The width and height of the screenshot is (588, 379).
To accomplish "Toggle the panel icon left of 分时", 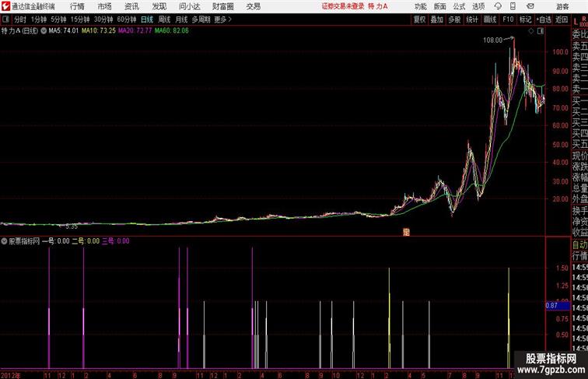I will [5, 19].
